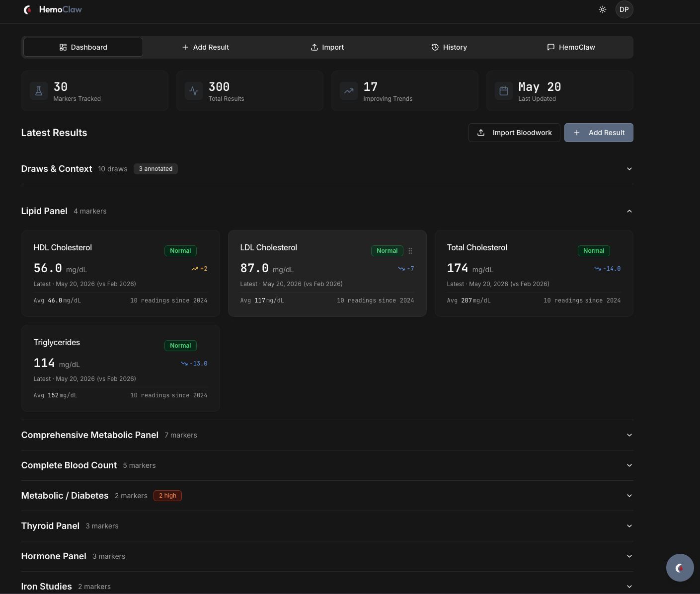Viewport: 700px width, 594px height.
Task: Open the Add Result tab
Action: [x=205, y=47]
